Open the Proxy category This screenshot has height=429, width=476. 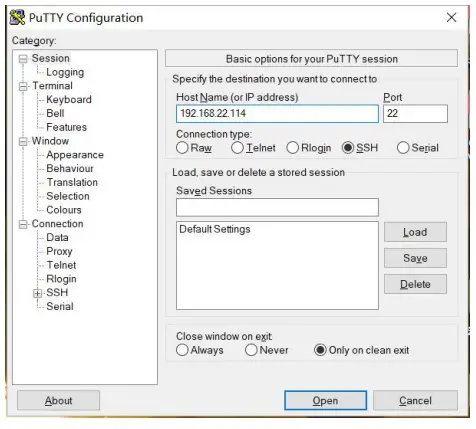tap(59, 252)
